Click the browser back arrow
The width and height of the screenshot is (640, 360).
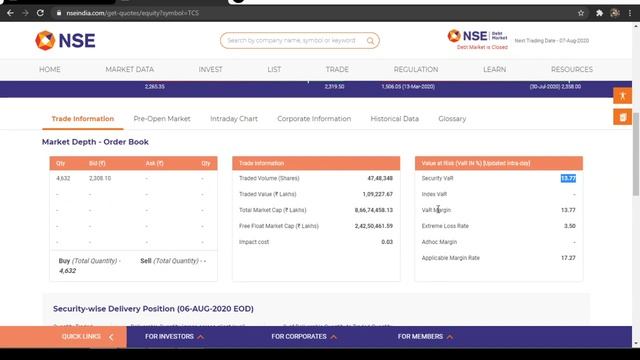pyautogui.click(x=10, y=13)
